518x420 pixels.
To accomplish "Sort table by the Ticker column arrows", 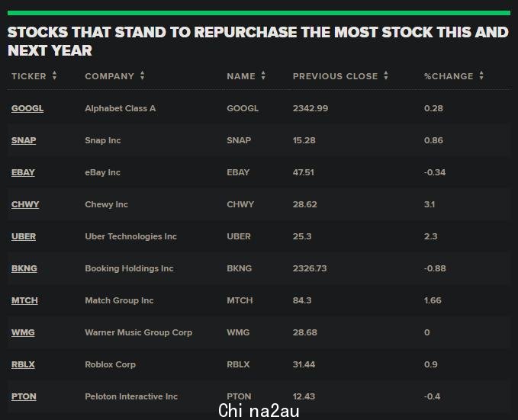I will pyautogui.click(x=54, y=75).
